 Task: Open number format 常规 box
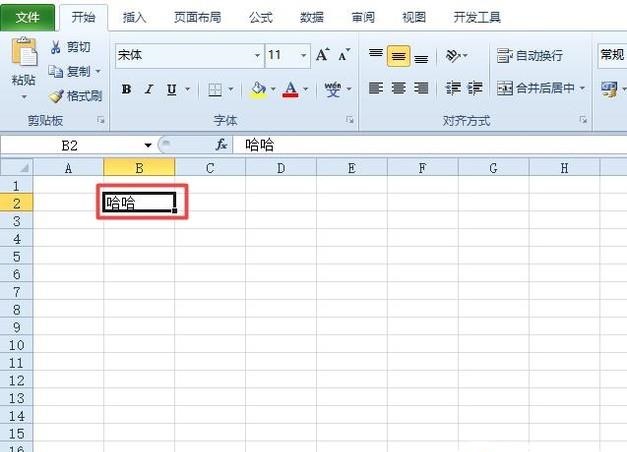[612, 55]
